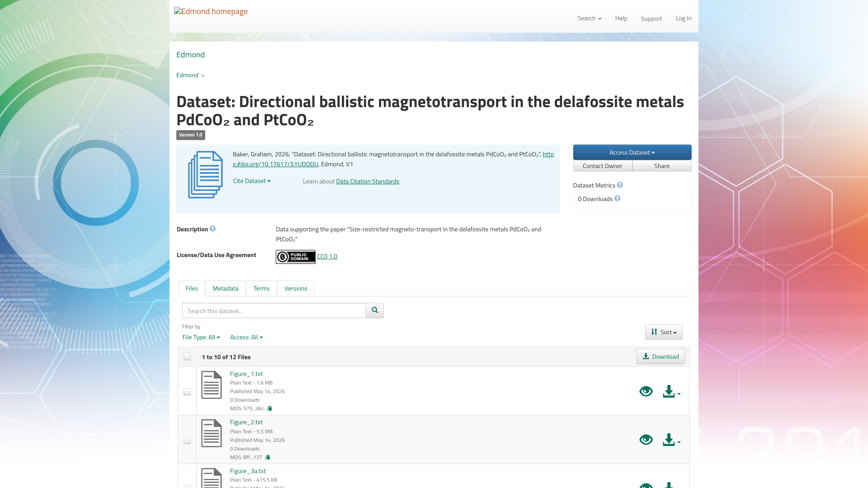Select all files with header checkbox
This screenshot has width=868, height=488.
point(187,357)
